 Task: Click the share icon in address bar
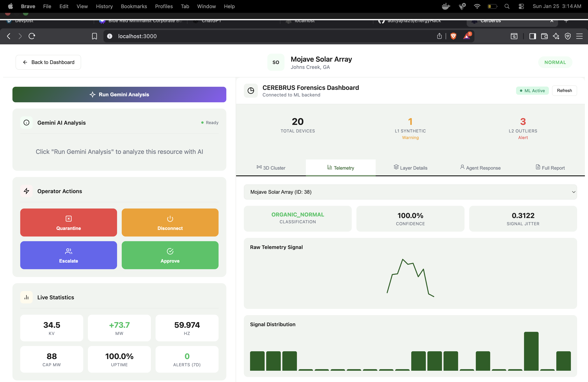(x=439, y=36)
